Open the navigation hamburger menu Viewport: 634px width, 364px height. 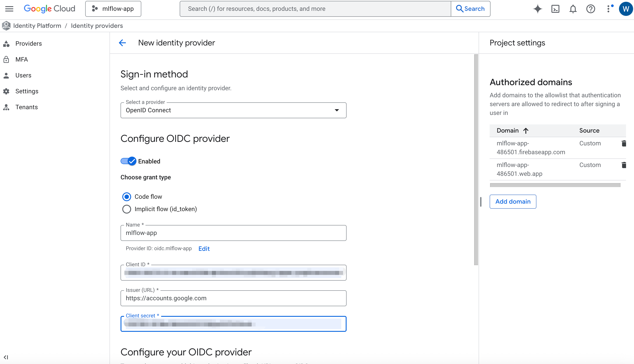[x=9, y=9]
